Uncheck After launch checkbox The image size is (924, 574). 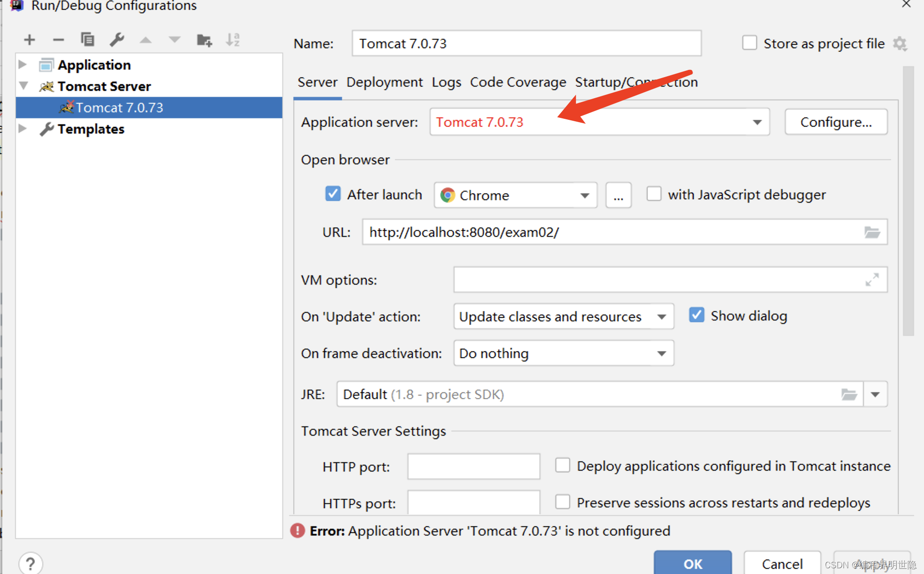333,194
